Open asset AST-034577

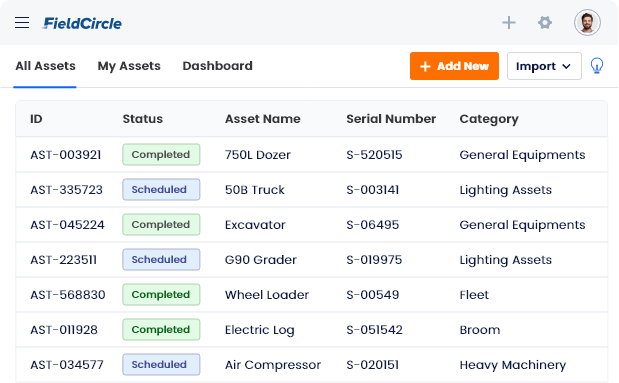[x=67, y=364]
